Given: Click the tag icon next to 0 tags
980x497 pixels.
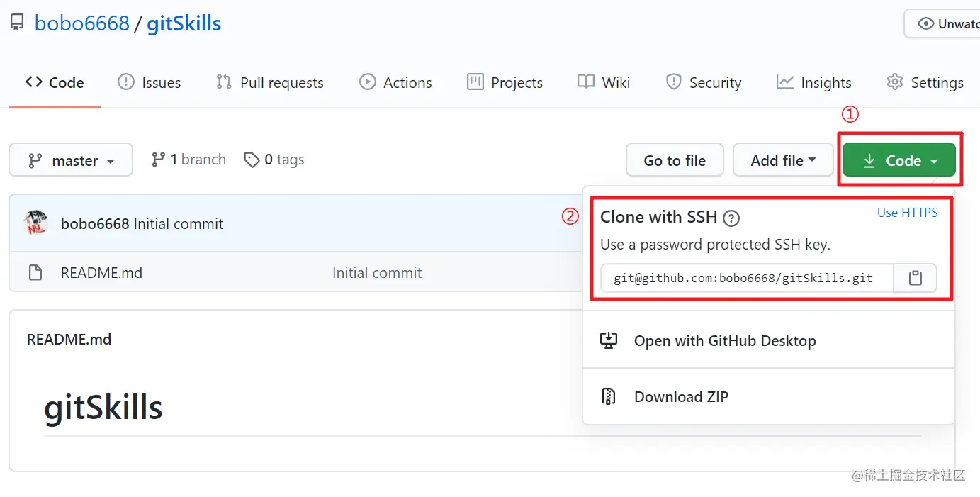Looking at the screenshot, I should pyautogui.click(x=252, y=160).
